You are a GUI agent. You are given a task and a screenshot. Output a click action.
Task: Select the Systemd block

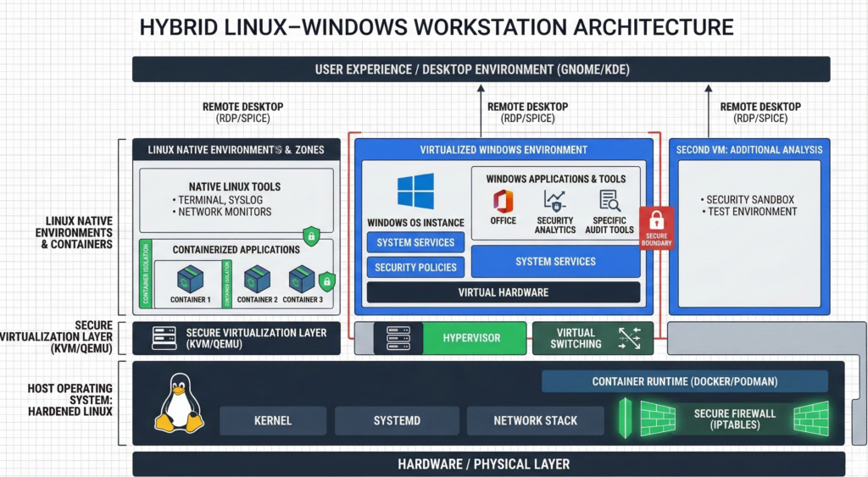pyautogui.click(x=397, y=420)
